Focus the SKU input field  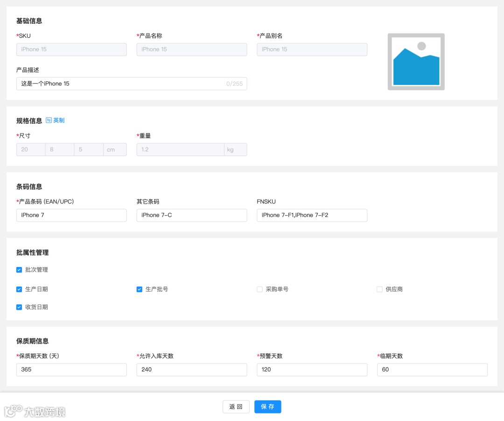tap(71, 49)
